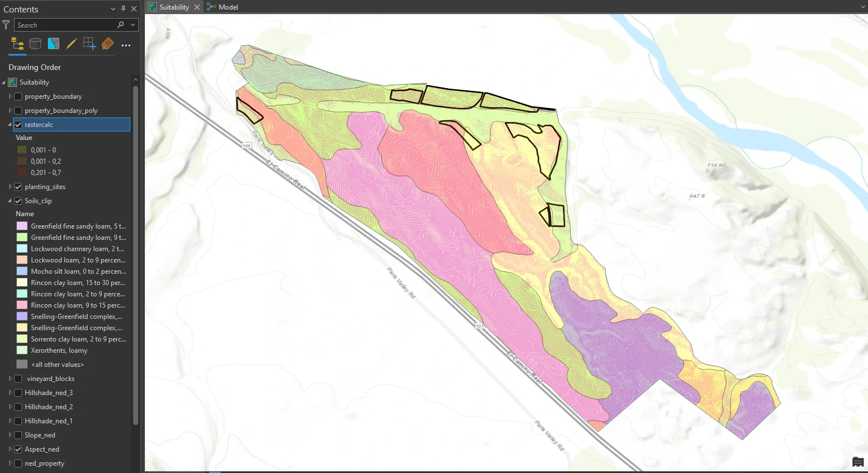Click the Contents pane vertical scrollbar
This screenshot has height=473, width=868.
coord(135,254)
